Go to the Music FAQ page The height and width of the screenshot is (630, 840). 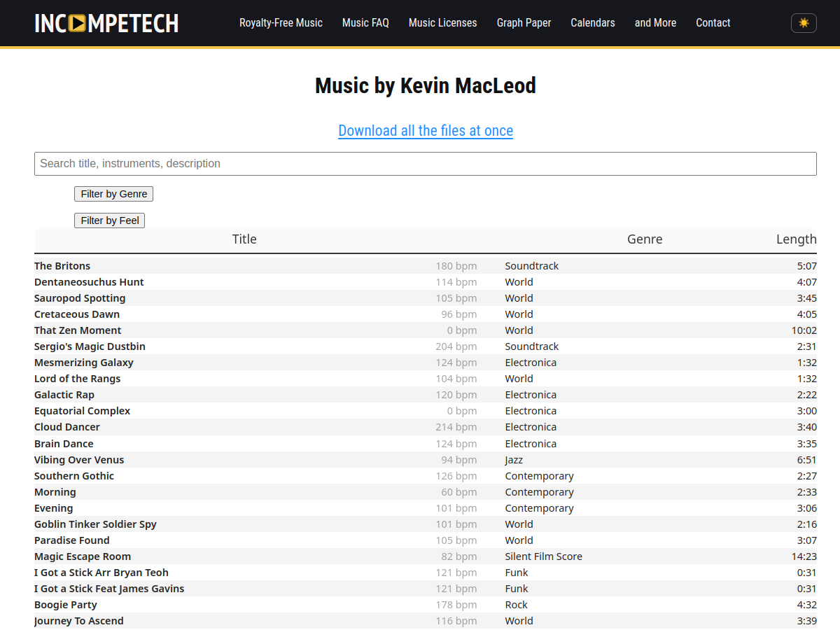click(365, 23)
